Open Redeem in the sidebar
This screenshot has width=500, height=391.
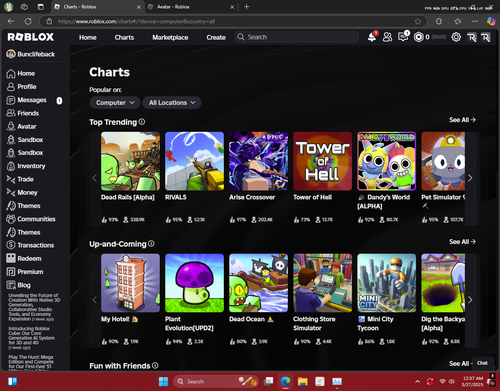tap(24, 258)
